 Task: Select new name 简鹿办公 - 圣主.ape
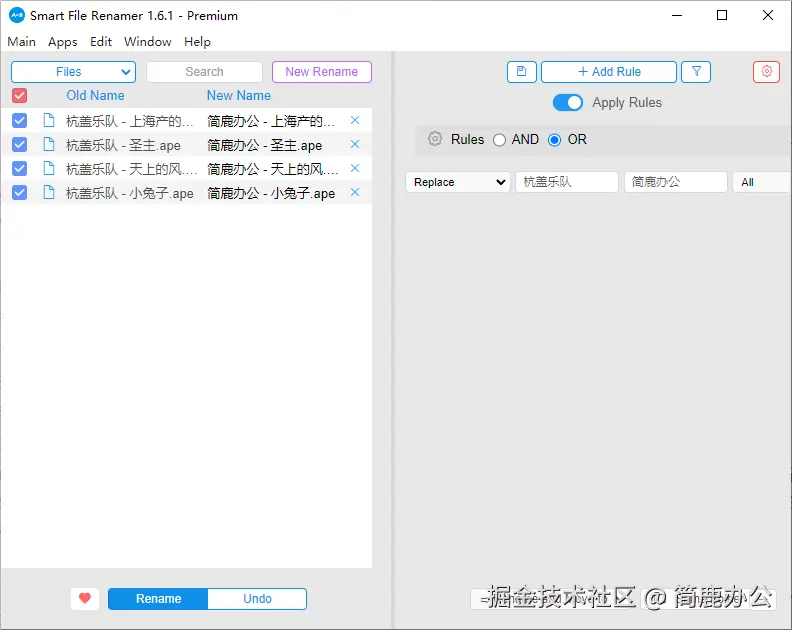[x=265, y=146]
